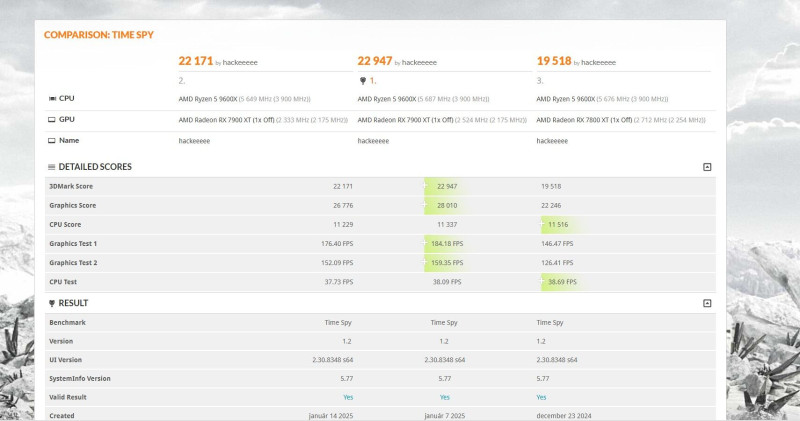Click the január 14 2025 created date
Screen dimensions: 800x421
click(x=331, y=416)
